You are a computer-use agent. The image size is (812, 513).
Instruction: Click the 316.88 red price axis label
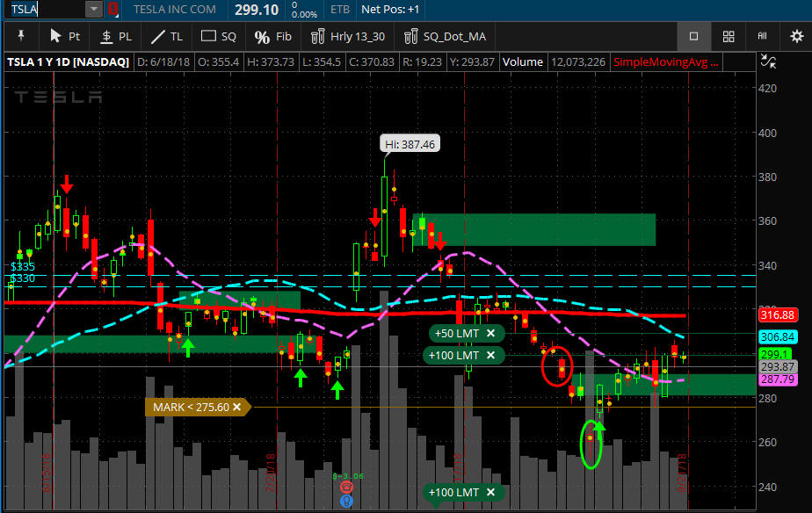[778, 314]
